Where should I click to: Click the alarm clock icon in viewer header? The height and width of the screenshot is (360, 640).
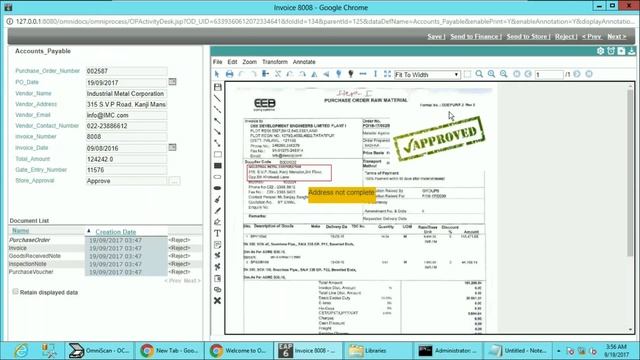611,51
